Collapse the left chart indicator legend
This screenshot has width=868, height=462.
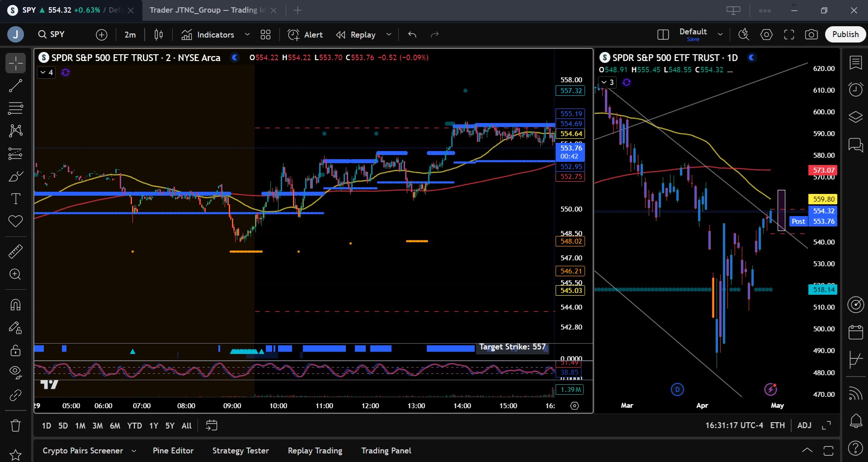point(47,72)
